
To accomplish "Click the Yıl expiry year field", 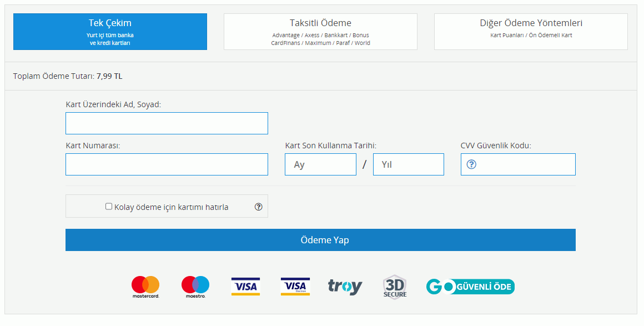I will [408, 164].
